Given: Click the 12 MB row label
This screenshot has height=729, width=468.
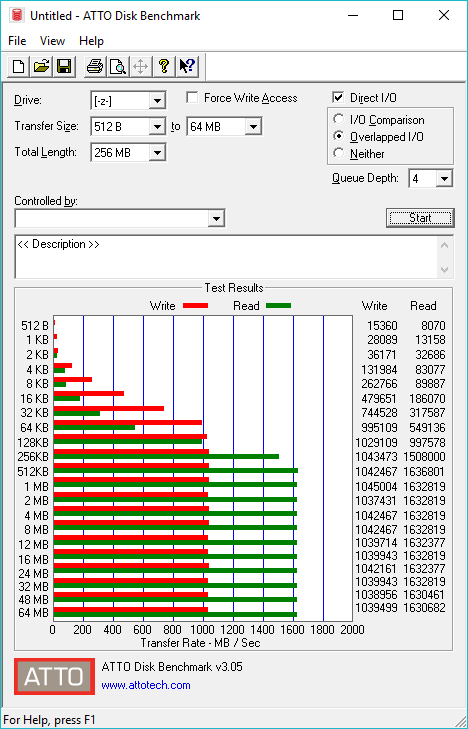Looking at the screenshot, I should [33, 544].
